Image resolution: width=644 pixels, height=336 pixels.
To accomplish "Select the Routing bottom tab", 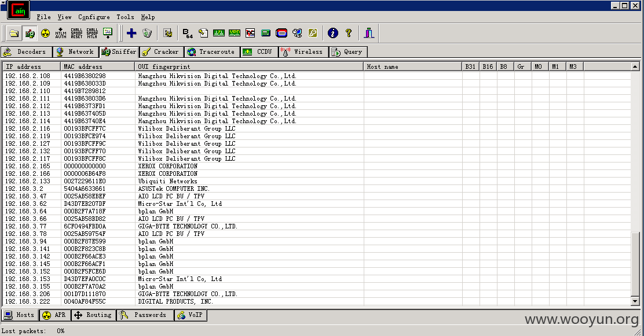I will click(x=94, y=315).
